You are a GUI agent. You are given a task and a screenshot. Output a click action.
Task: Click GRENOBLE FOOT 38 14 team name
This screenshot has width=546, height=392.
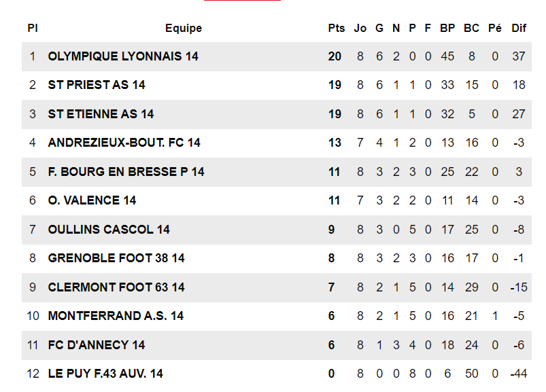coord(116,258)
